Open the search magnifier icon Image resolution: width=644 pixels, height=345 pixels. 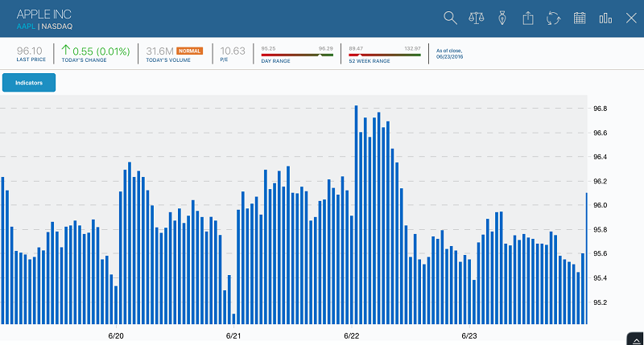pyautogui.click(x=450, y=18)
